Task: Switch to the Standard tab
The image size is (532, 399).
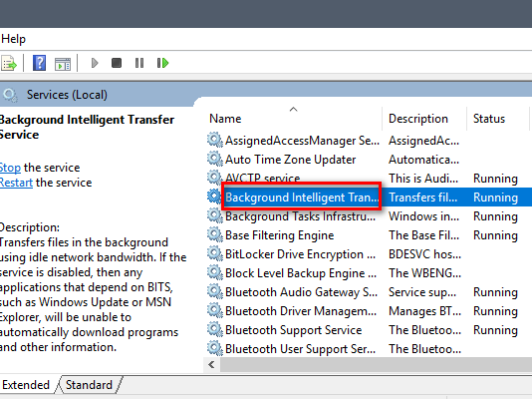Action: (x=89, y=385)
